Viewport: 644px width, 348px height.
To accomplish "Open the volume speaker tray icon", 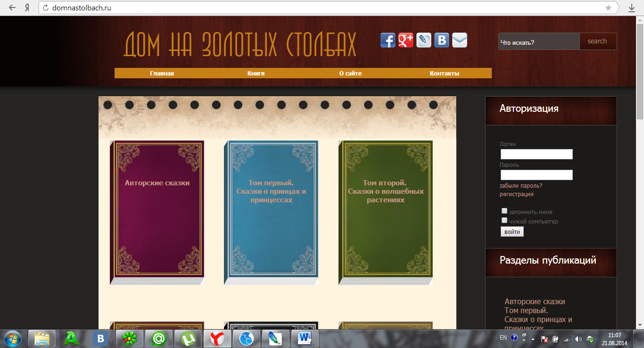I will click(x=578, y=339).
